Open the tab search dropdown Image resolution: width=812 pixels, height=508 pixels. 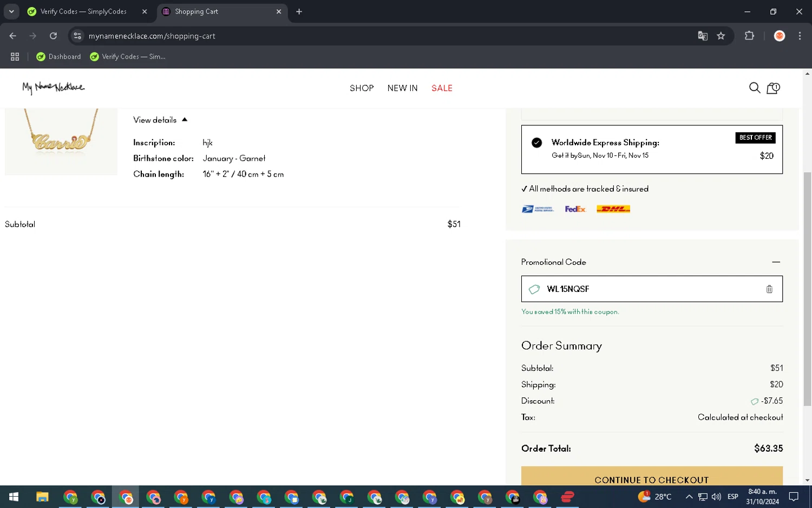(11, 11)
